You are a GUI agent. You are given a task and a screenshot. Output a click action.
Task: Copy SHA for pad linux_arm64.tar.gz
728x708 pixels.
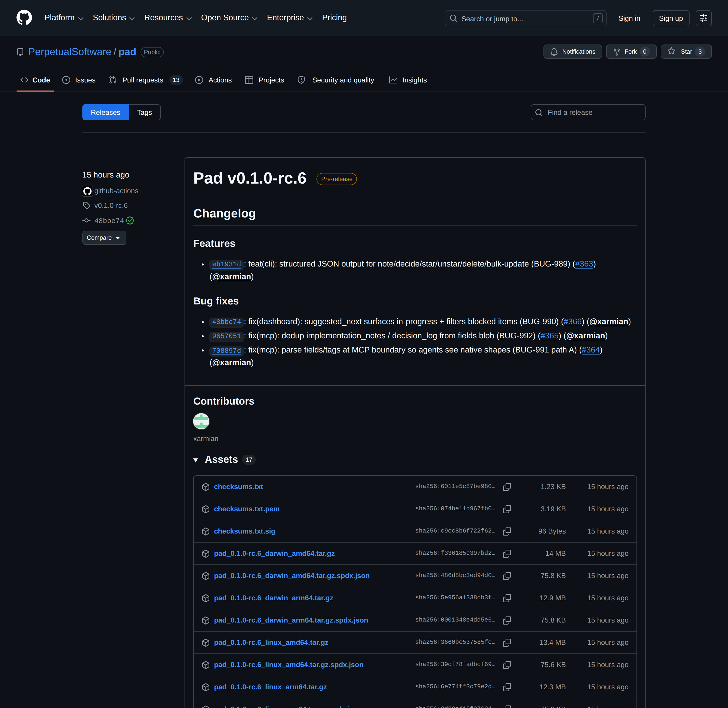507,687
